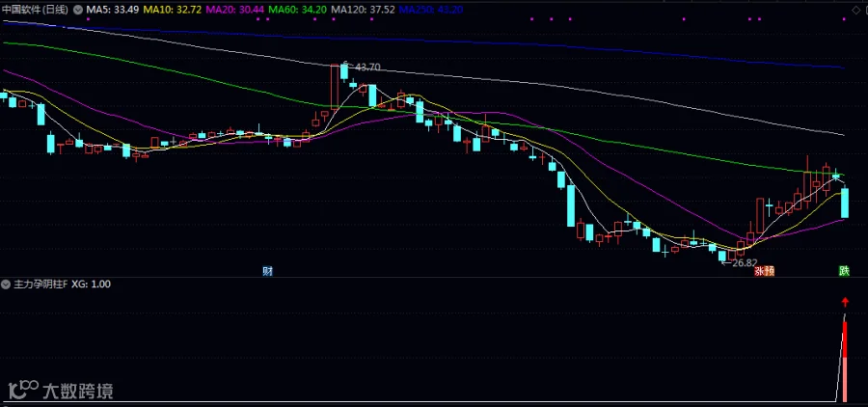868x407 pixels.
Task: Click the last cyan falling candlestick
Action: click(x=845, y=203)
